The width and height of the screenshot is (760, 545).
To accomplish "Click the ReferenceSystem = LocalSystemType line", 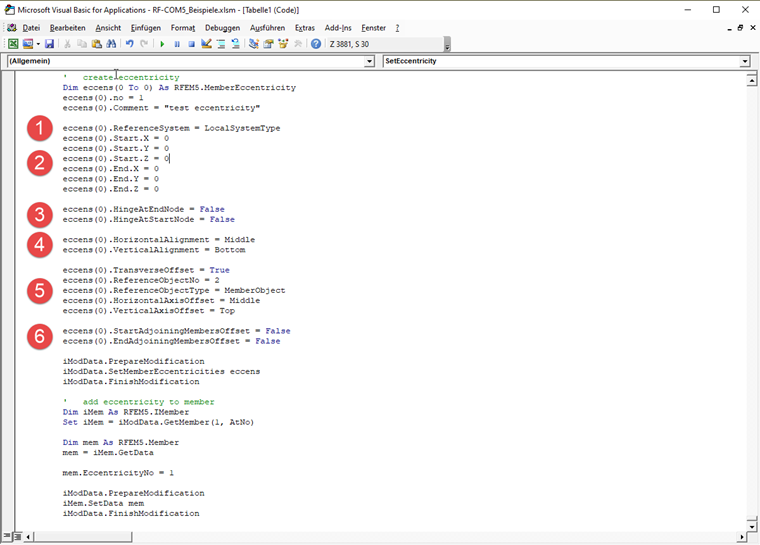I will coord(171,128).
